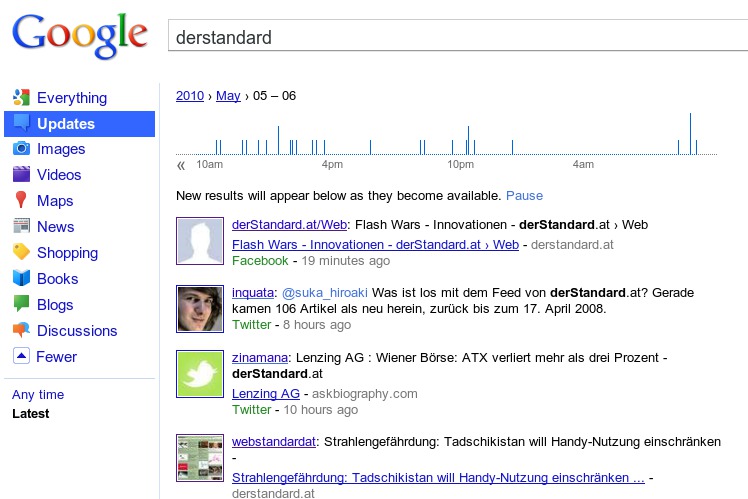The image size is (748, 499).
Task: Open Shopping results
Action: (x=68, y=253)
